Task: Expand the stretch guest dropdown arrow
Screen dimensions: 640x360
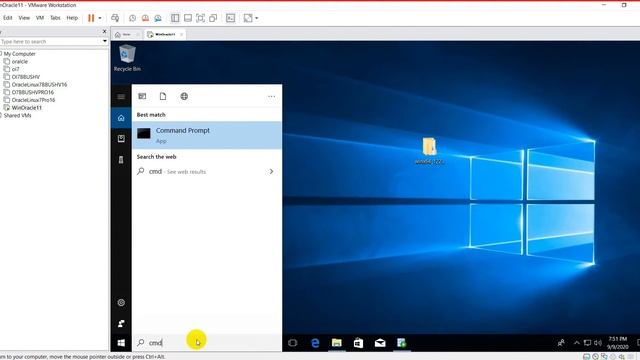Action: point(256,18)
